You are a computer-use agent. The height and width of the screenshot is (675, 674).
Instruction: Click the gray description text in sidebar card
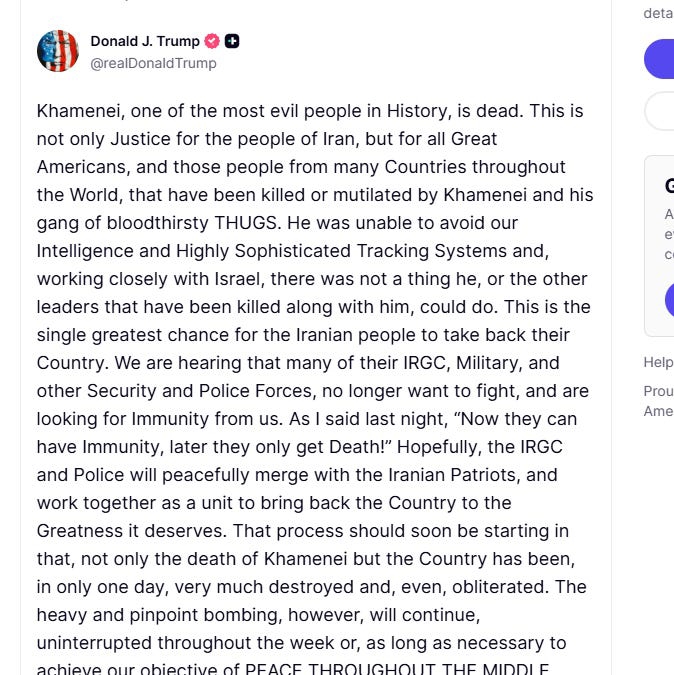click(668, 234)
